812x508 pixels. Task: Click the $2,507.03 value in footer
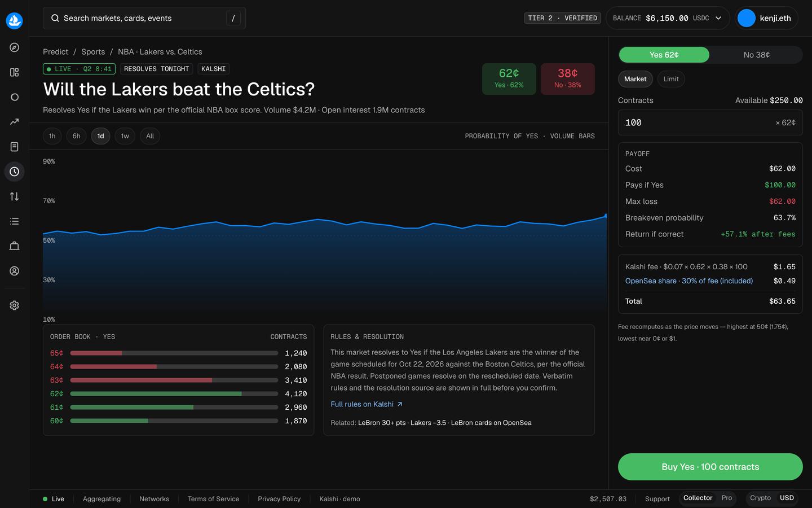(x=608, y=499)
